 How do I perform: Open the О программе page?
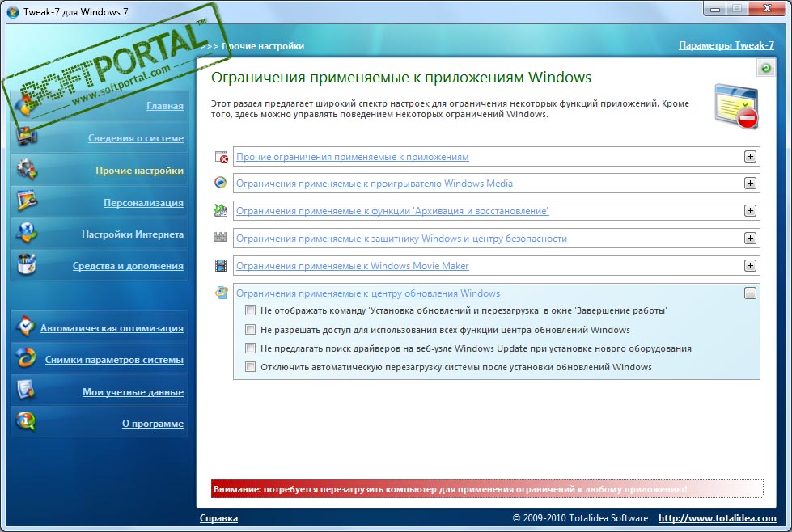click(x=153, y=424)
